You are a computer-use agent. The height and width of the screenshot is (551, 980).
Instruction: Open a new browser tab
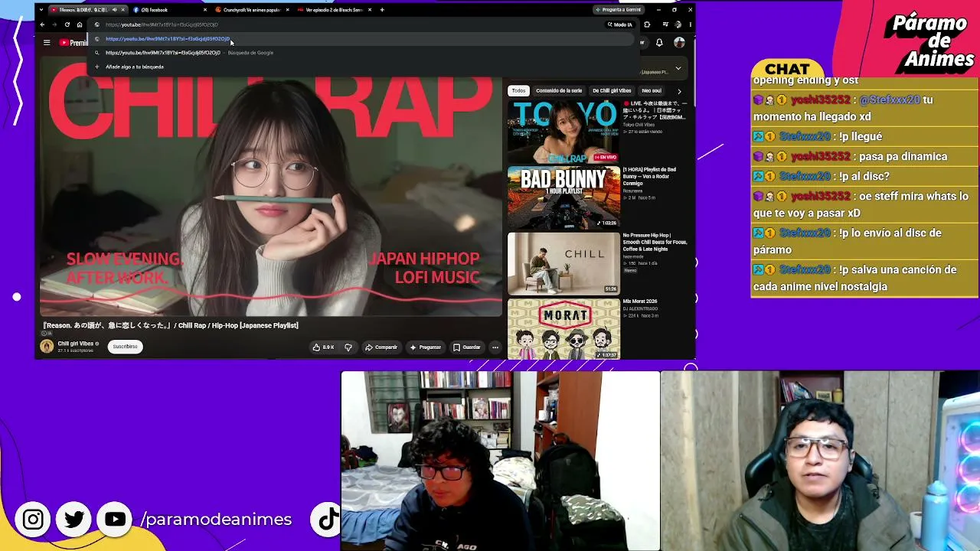pos(382,10)
